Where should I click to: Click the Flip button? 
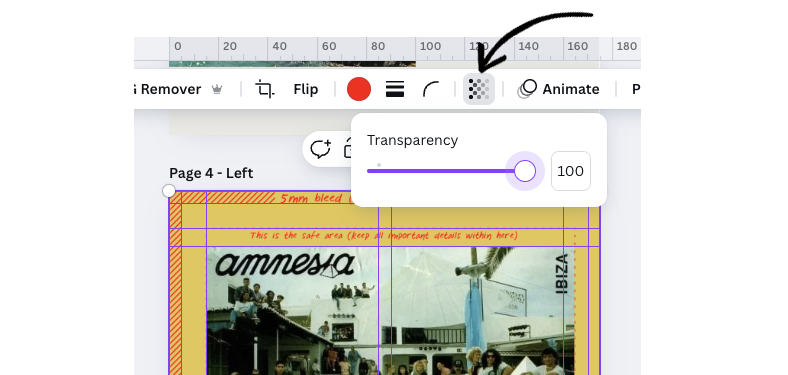pos(306,89)
